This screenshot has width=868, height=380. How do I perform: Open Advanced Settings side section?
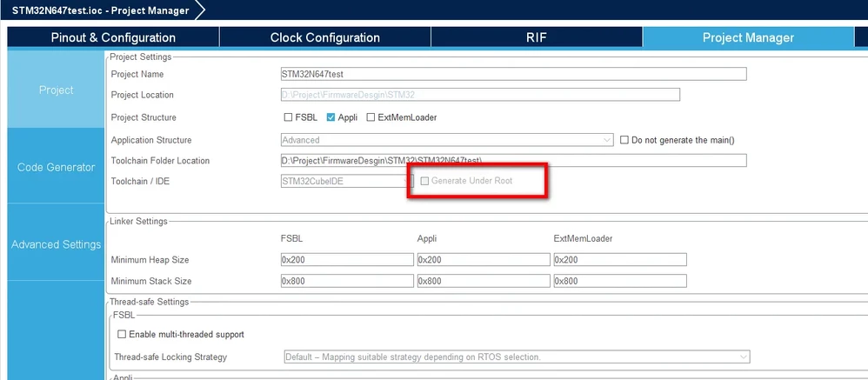click(56, 244)
